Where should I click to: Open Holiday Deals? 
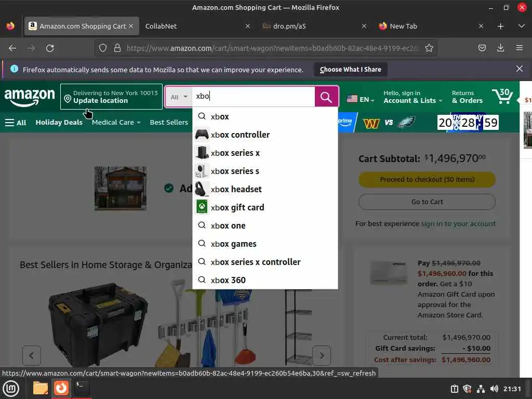(x=59, y=123)
